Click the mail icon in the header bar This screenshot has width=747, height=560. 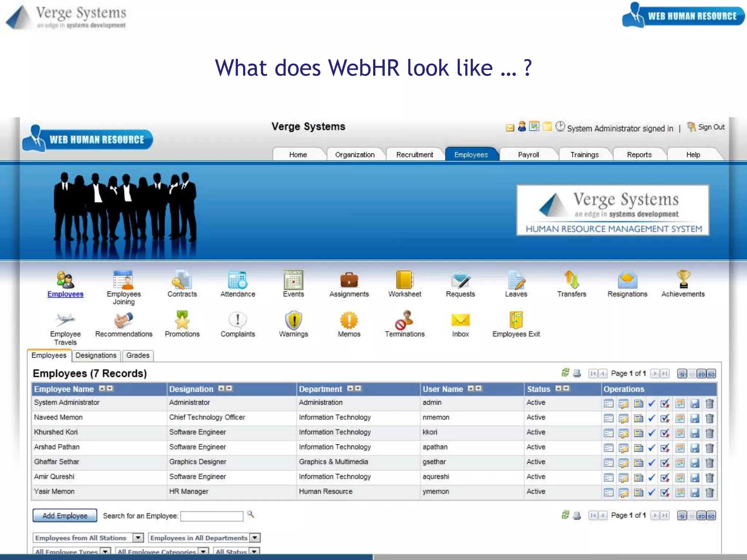click(x=510, y=128)
